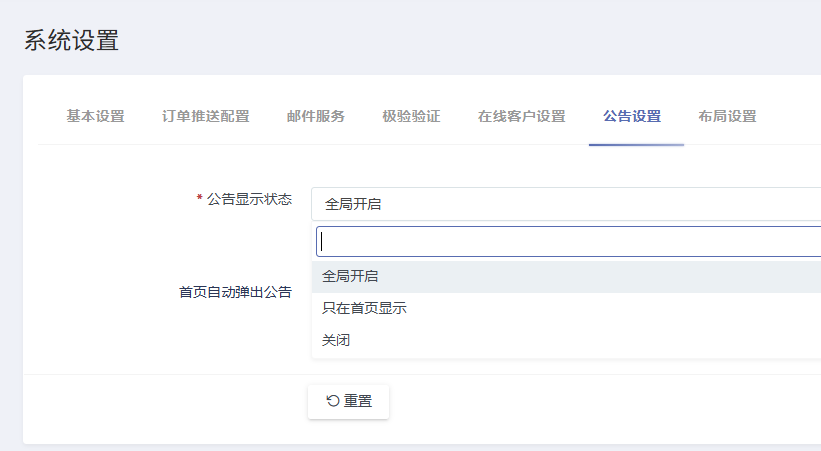Viewport: 821px width, 451px height.
Task: Click the red required asterisk
Action: point(199,199)
